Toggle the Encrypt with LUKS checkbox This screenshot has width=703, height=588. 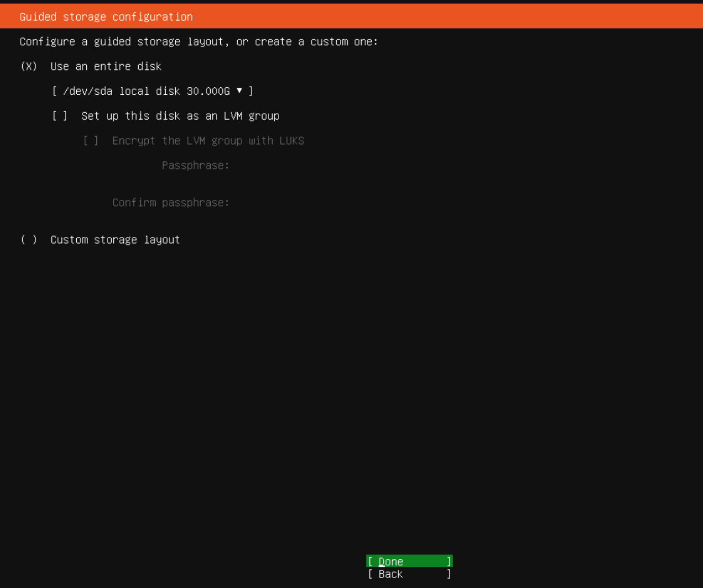pos(91,141)
